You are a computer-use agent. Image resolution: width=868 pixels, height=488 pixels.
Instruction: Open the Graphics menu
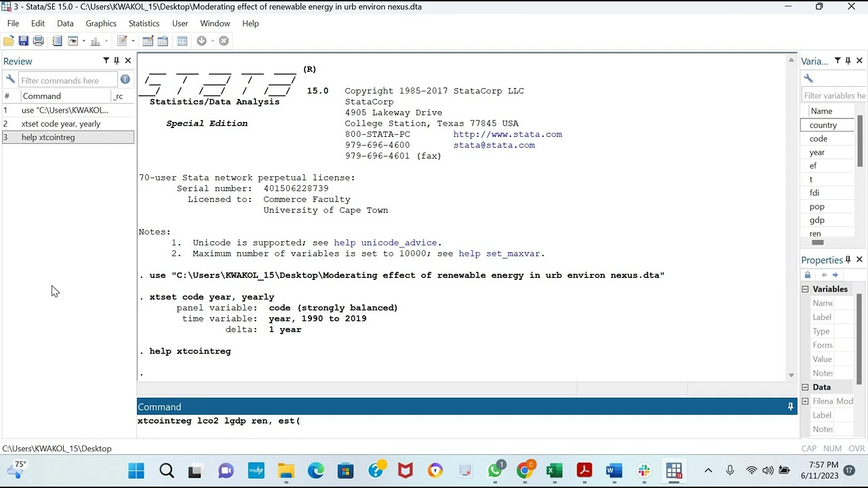click(101, 23)
